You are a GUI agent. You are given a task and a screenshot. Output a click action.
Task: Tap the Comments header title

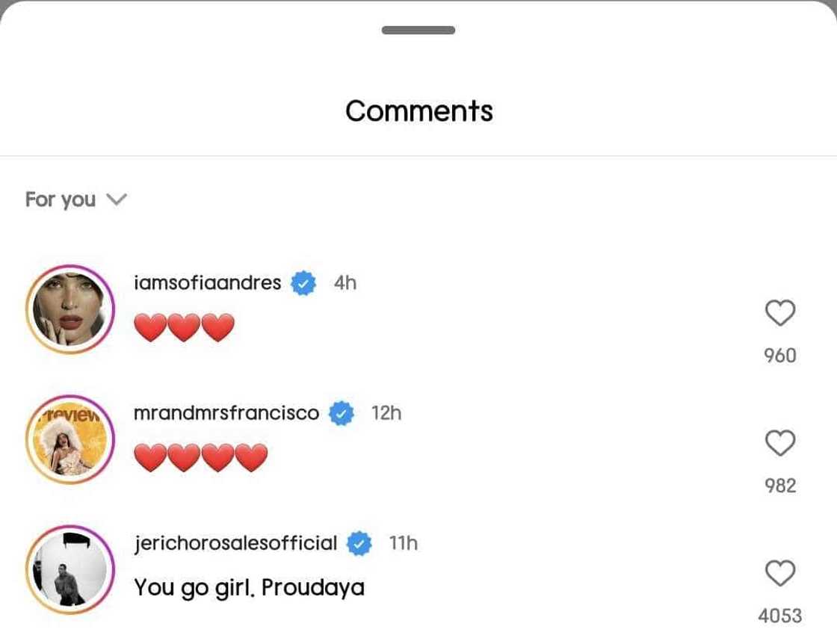(x=418, y=111)
